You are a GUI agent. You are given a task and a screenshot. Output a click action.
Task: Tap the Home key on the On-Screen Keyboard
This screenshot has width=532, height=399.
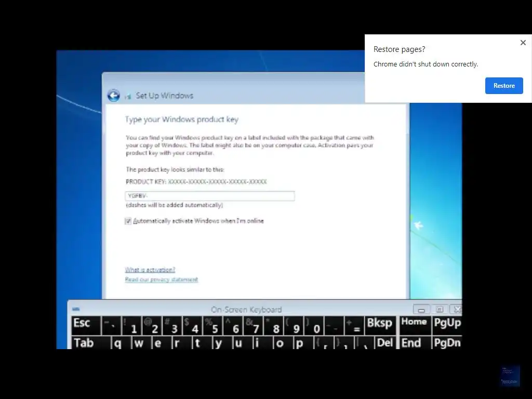tap(414, 325)
